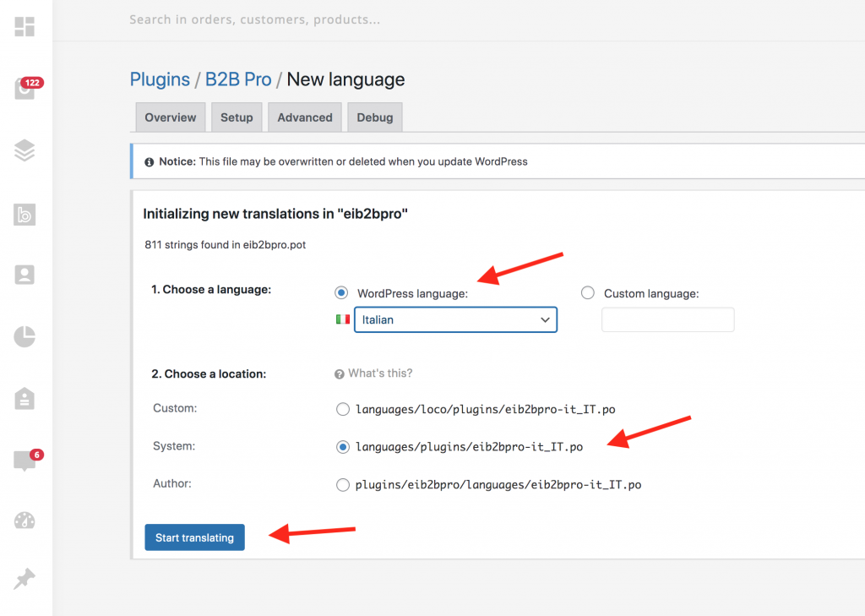
Task: Focus the search orders, customers, products field
Action: [255, 20]
